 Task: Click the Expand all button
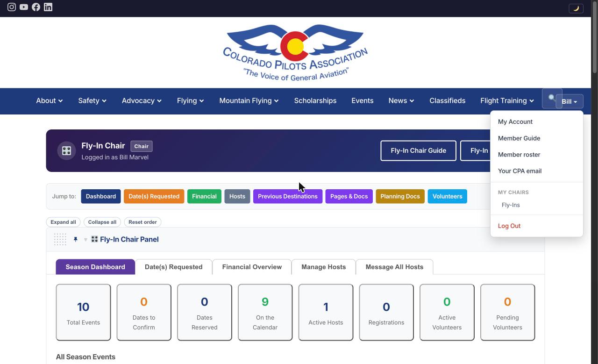(x=63, y=222)
